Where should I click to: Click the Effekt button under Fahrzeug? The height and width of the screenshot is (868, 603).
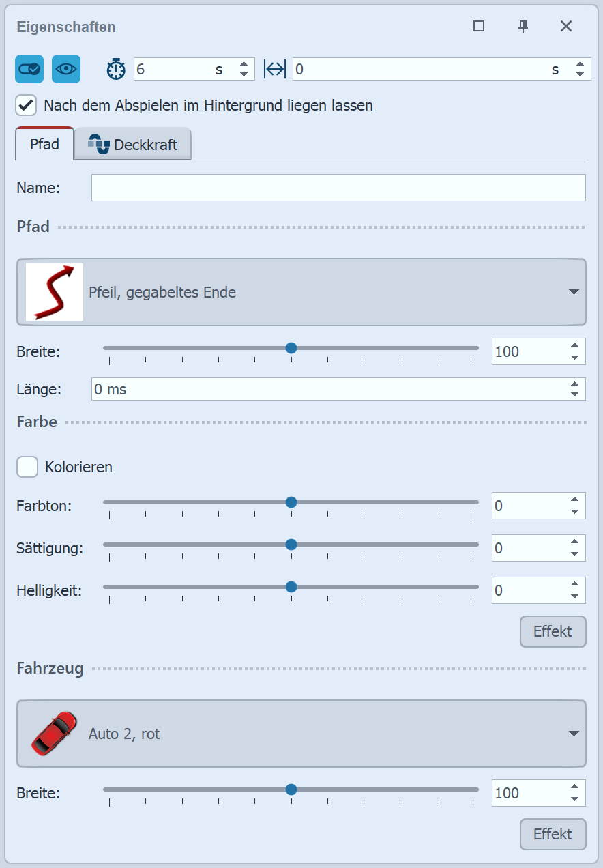(553, 834)
